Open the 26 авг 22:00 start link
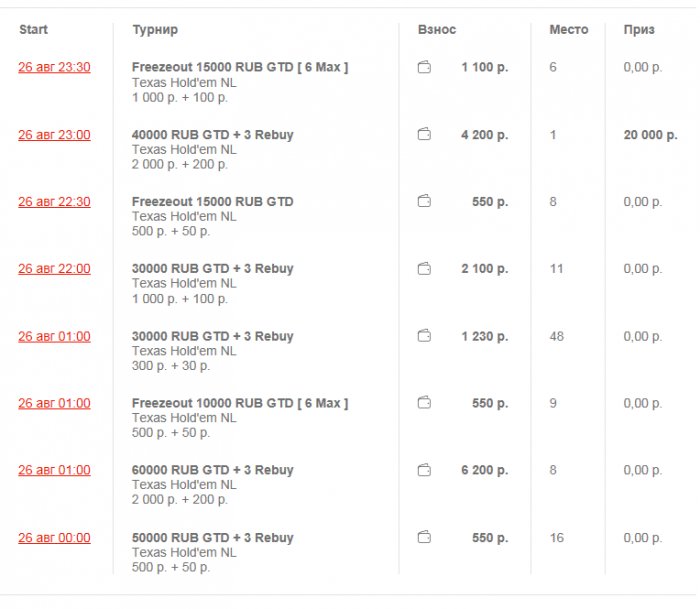Viewport: 700px width, 609px height. (x=54, y=269)
